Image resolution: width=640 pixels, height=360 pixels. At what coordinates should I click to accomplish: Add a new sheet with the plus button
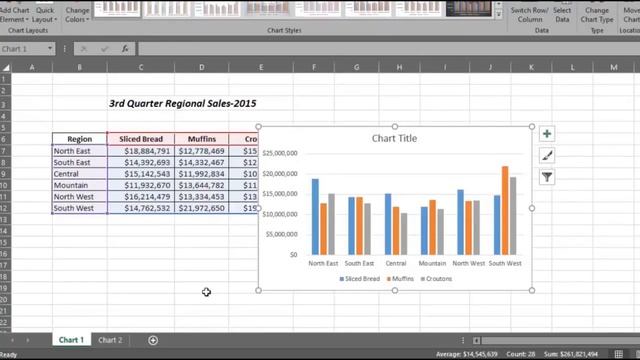(x=153, y=340)
